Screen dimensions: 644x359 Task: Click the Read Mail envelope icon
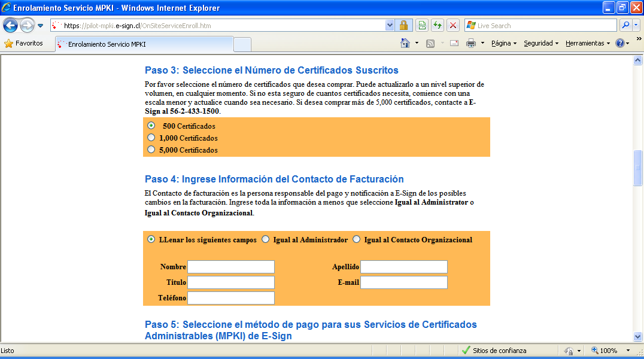point(454,43)
